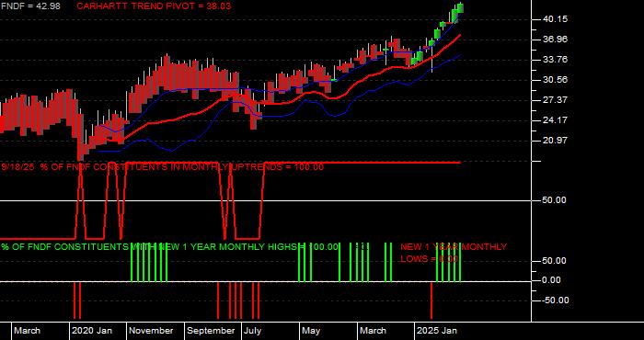Click the new 1 year monthly highs label

point(169,247)
